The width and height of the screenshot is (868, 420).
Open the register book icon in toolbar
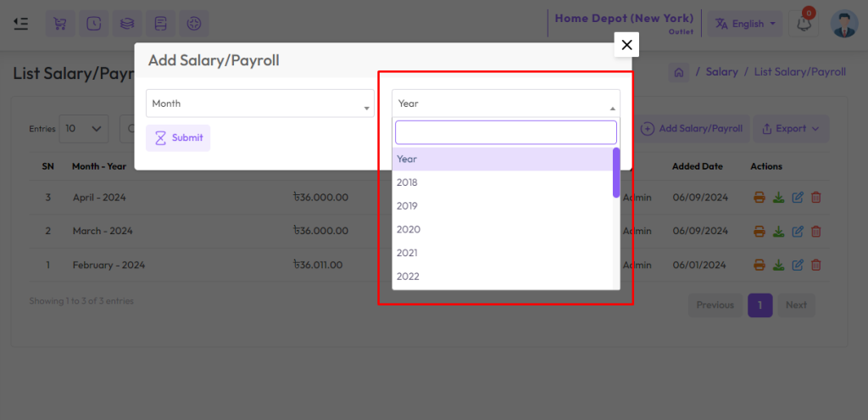pos(160,24)
